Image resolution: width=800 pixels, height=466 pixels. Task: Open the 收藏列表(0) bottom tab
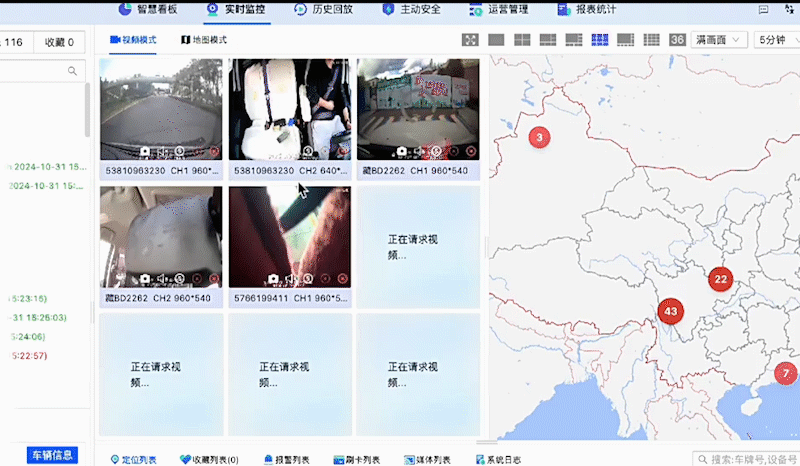209,460
